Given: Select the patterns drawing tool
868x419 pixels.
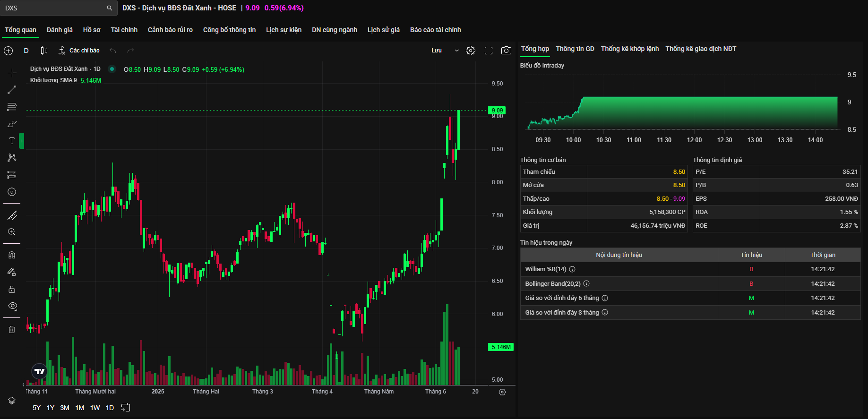Looking at the screenshot, I should point(12,158).
